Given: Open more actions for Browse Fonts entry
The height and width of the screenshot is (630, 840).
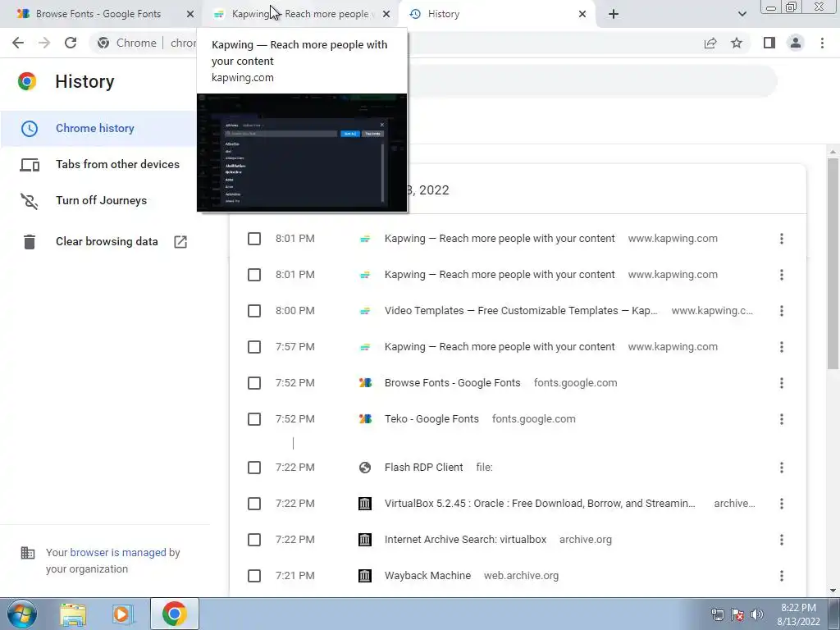Looking at the screenshot, I should click(x=782, y=383).
